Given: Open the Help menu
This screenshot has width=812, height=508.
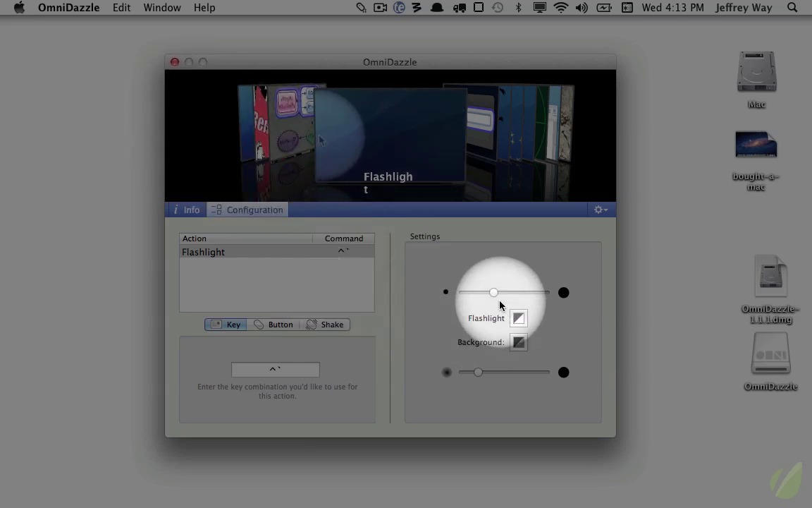Looking at the screenshot, I should click(x=204, y=8).
